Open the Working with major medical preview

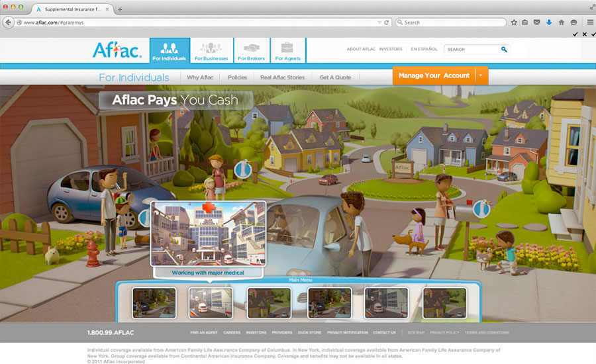[209, 234]
